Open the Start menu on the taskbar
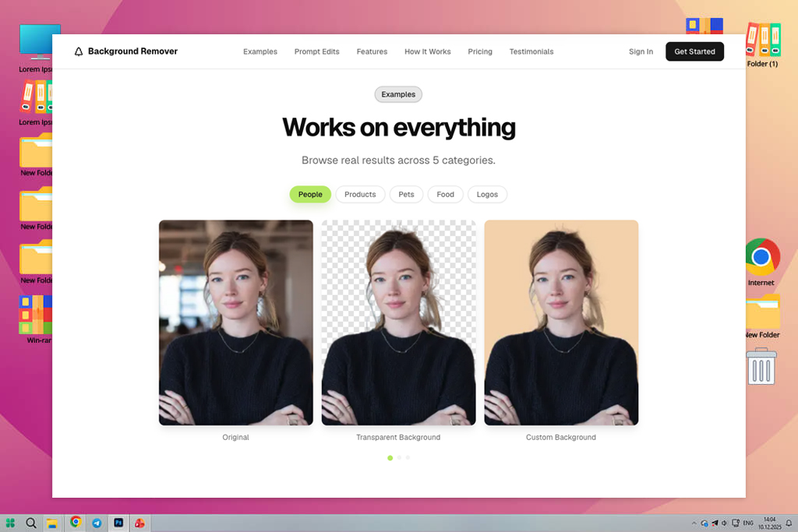 (10, 523)
